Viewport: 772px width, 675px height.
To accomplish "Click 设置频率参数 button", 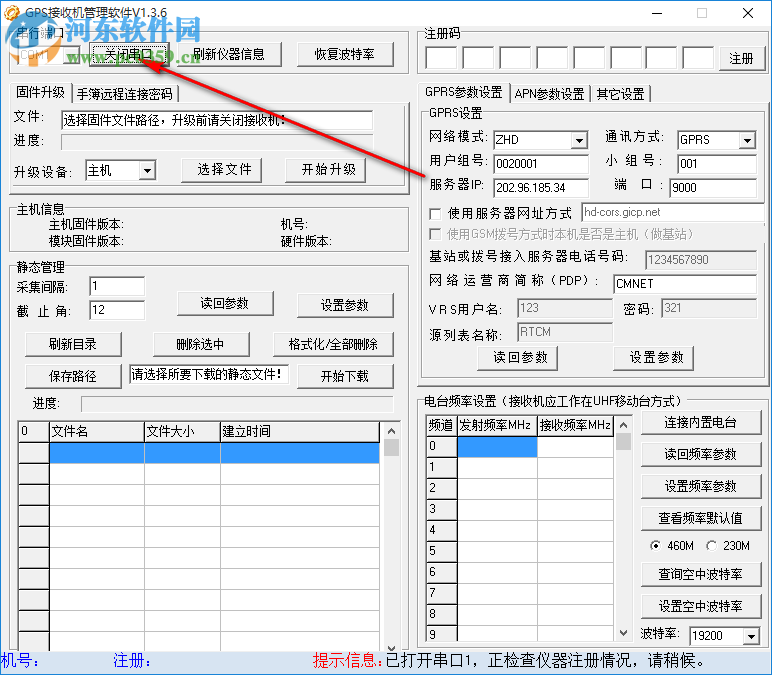I will click(701, 487).
